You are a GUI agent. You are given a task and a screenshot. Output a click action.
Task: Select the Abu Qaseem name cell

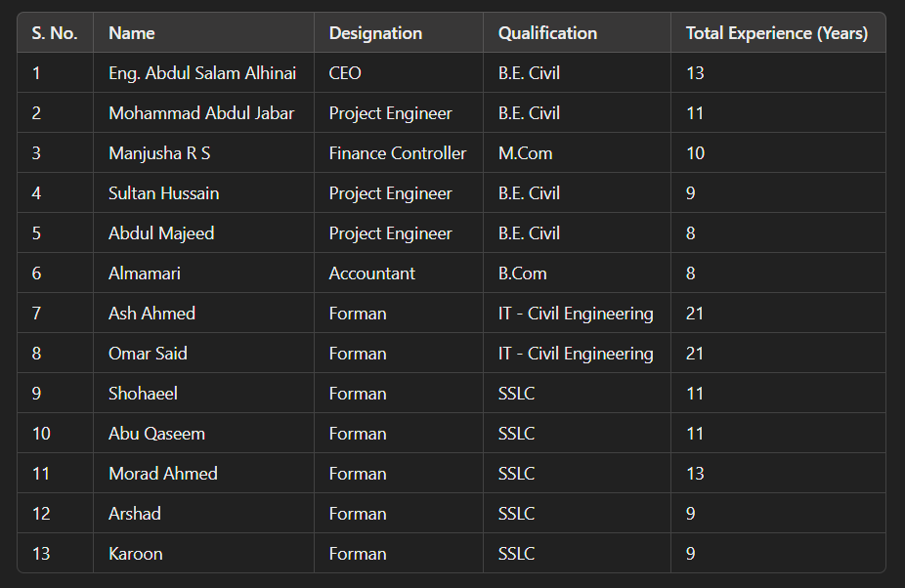(x=156, y=434)
